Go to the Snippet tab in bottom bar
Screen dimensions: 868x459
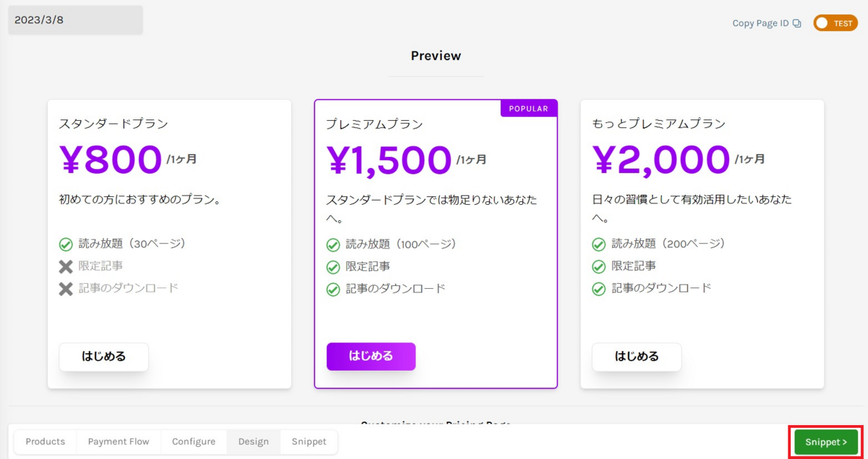point(309,442)
